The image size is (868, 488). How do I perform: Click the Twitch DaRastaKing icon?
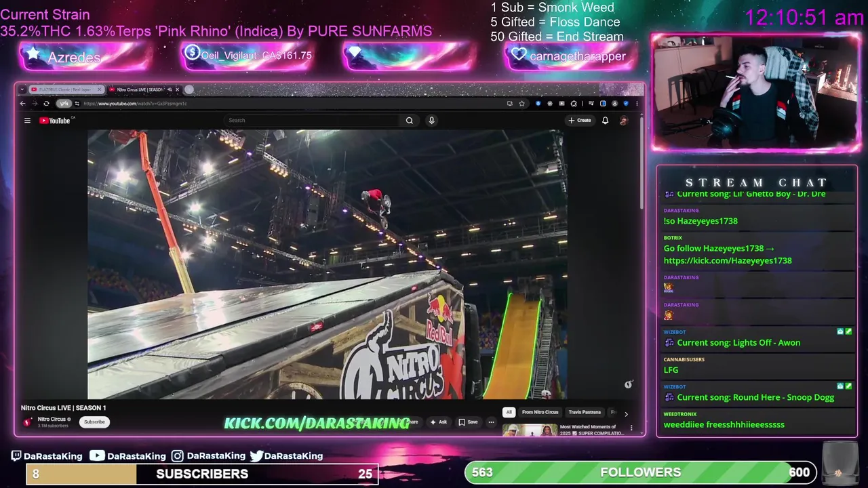tap(16, 456)
